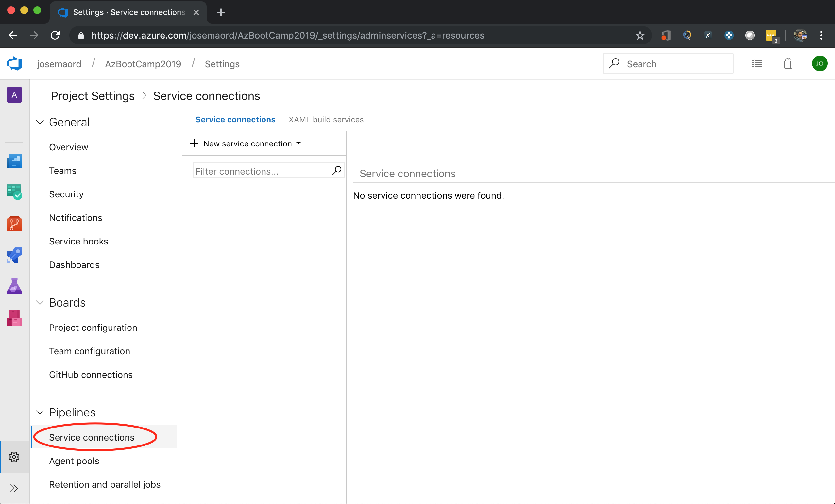
Task: Open Artifacts icon in the sidebar
Action: pyautogui.click(x=14, y=318)
